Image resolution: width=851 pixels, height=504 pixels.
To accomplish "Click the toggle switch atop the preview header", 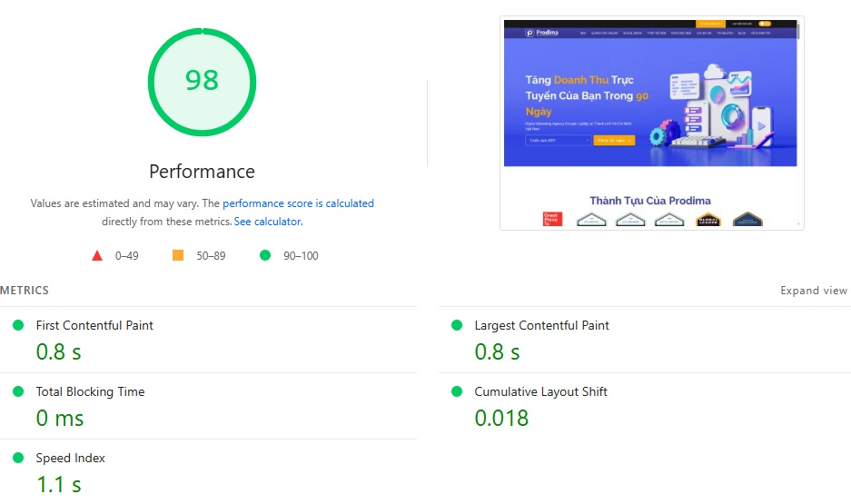I will point(765,24).
